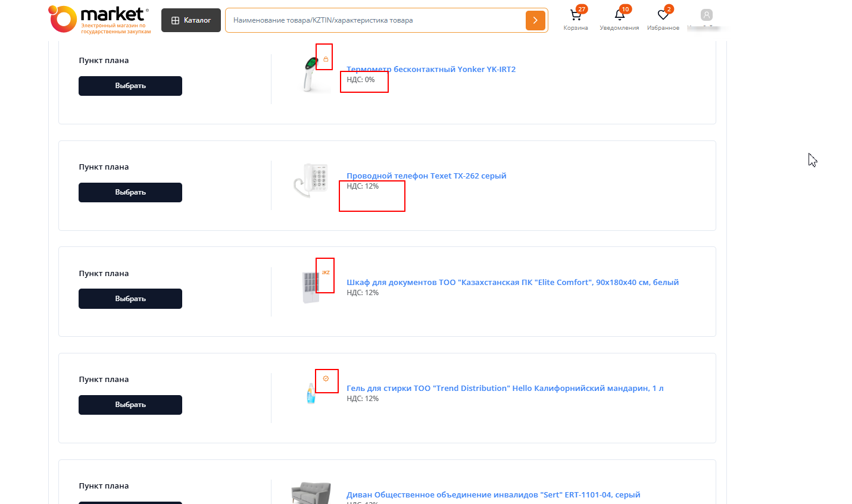This screenshot has width=852, height=504.
Task: Focus the product search input field
Action: point(375,20)
